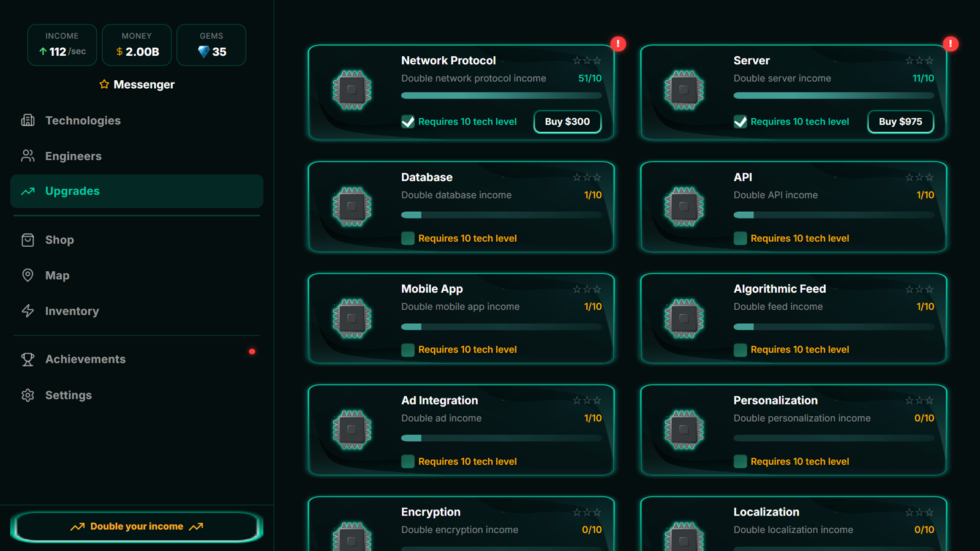
Task: Click the Achievements trophy icon
Action: coord(28,359)
